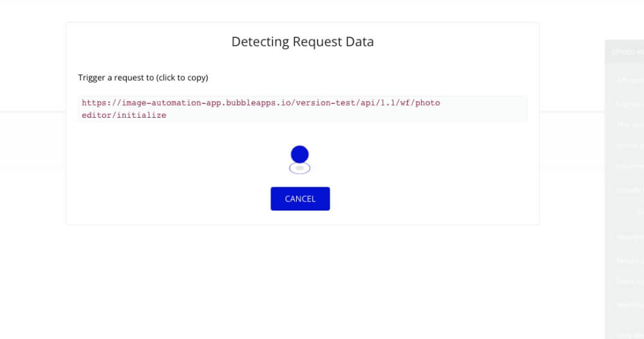Click the CANCEL button
This screenshot has height=339, width=644.
(300, 199)
